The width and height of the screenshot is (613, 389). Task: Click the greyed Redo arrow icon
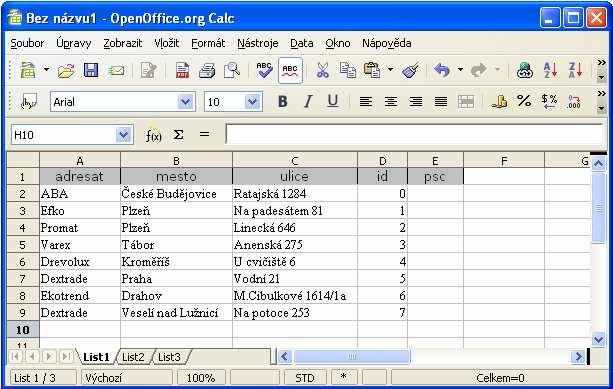(x=479, y=71)
